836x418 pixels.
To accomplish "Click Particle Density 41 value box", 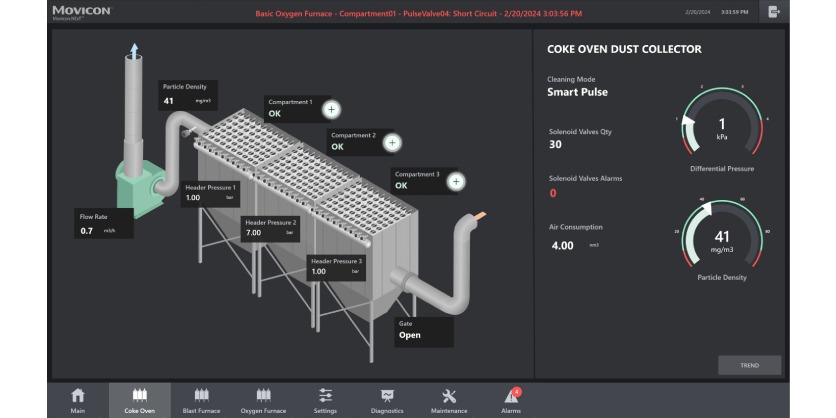I will point(188,95).
